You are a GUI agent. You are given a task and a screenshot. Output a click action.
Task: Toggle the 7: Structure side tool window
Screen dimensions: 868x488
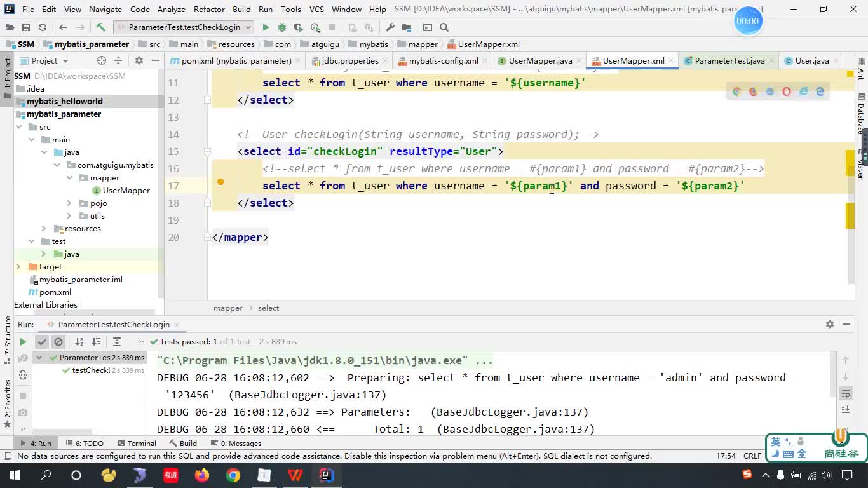(x=8, y=341)
